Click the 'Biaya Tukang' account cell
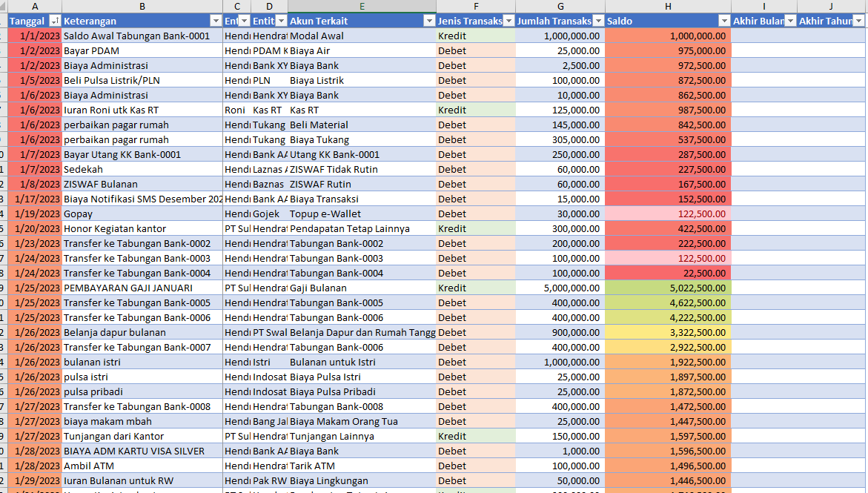Viewport: 868px width, 493px height. coord(362,139)
